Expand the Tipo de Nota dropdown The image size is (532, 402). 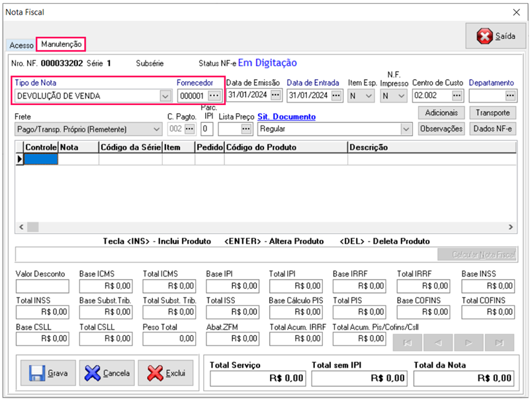tap(165, 96)
